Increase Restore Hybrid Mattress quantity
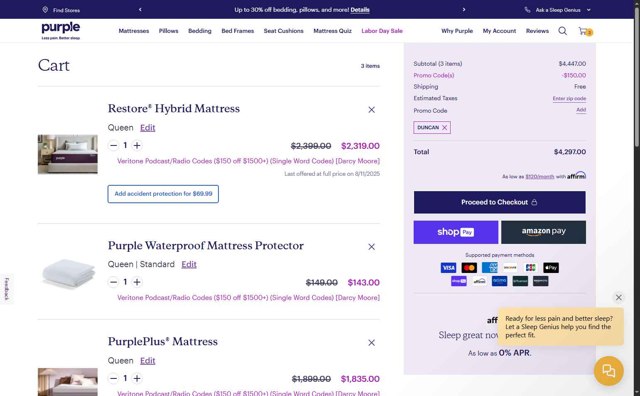 (137, 145)
